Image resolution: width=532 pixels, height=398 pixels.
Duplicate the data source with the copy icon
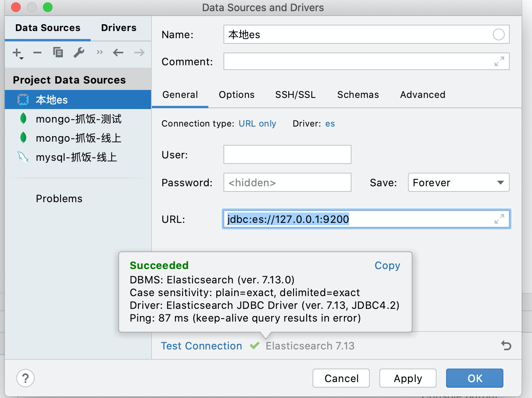[58, 53]
